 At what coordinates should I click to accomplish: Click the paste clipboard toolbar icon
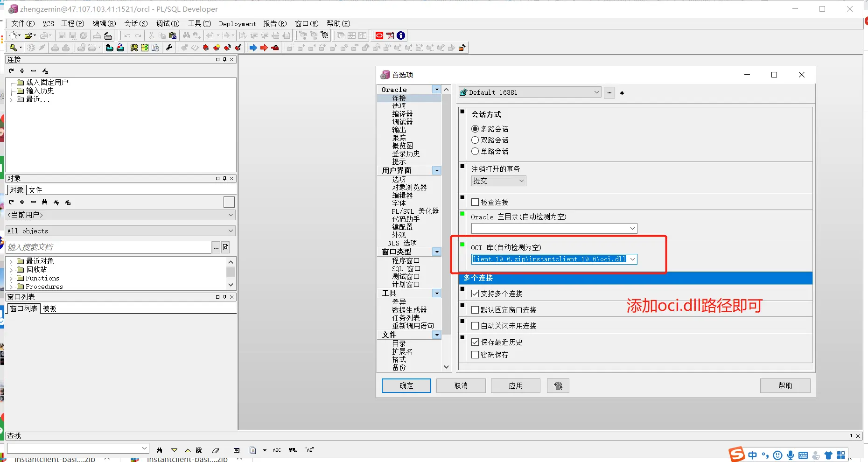pyautogui.click(x=173, y=35)
